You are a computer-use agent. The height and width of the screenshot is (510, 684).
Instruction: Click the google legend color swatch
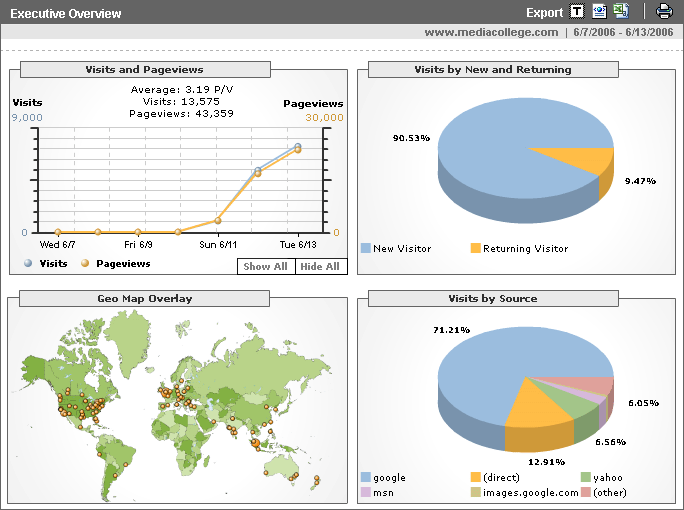click(x=366, y=477)
